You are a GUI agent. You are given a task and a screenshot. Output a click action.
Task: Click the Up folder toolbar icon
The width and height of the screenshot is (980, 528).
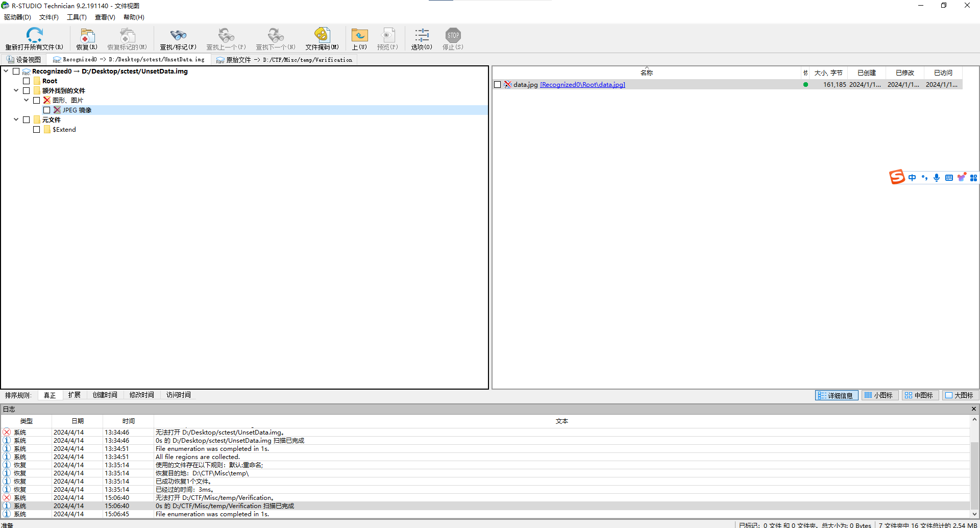coord(359,36)
